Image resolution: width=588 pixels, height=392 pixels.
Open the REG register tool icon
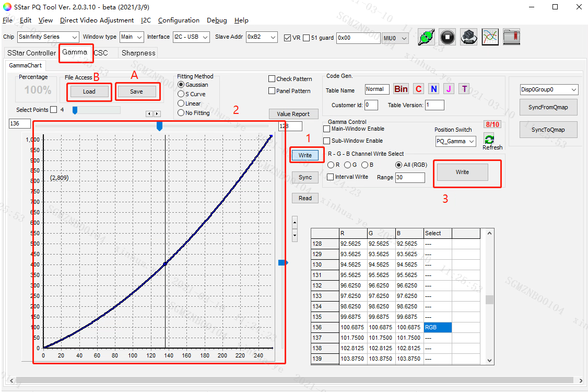point(468,37)
